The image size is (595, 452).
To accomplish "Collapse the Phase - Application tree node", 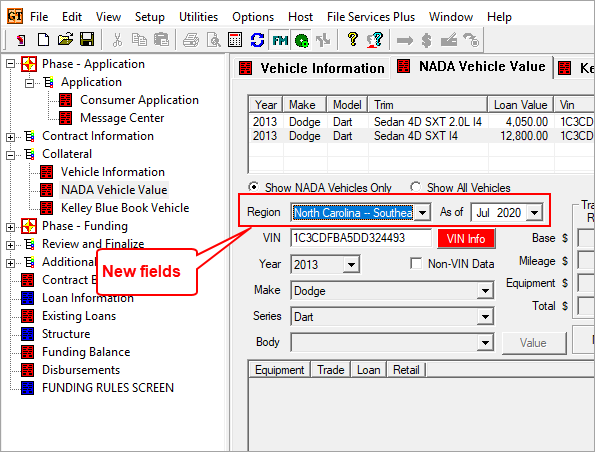I will pos(11,64).
